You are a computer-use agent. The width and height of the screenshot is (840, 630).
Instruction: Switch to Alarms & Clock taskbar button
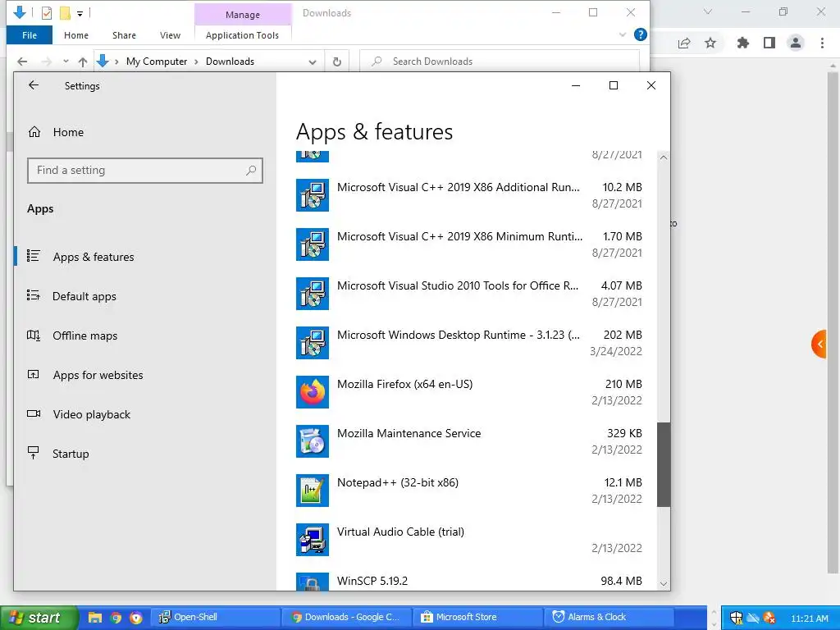610,617
